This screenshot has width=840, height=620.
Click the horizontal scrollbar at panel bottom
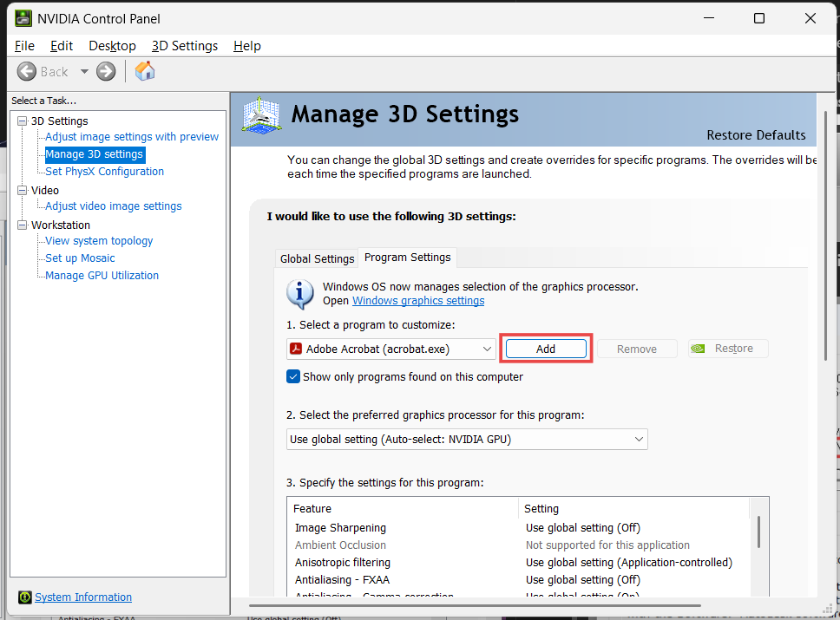click(x=476, y=605)
